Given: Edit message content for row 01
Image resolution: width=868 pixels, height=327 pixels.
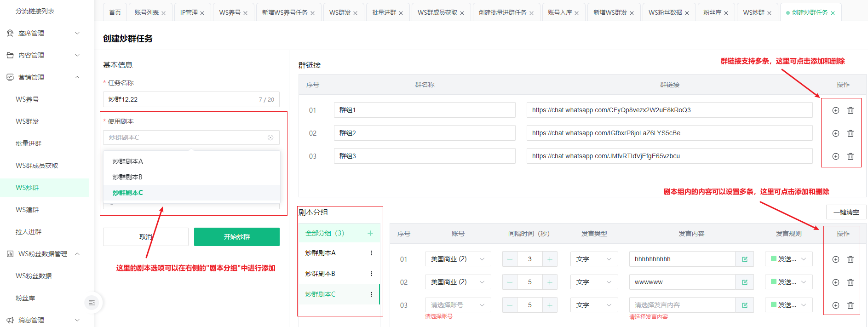Looking at the screenshot, I should [x=744, y=259].
